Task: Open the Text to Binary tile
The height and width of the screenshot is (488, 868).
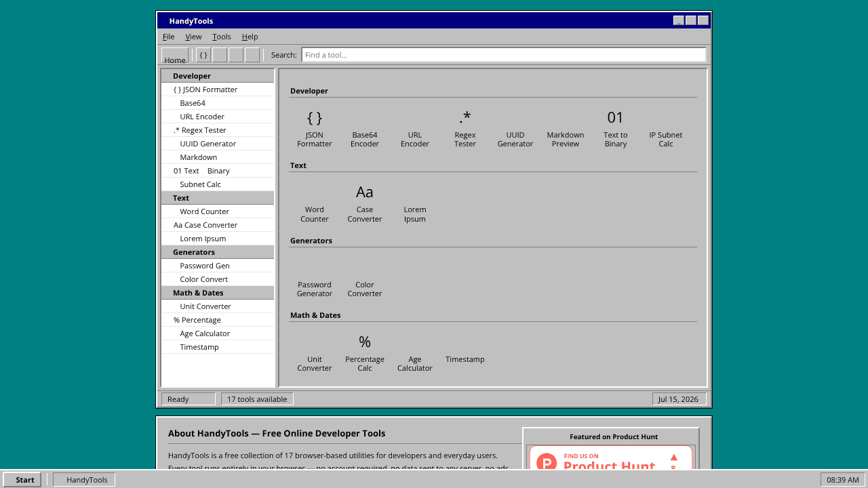Action: coord(616,127)
